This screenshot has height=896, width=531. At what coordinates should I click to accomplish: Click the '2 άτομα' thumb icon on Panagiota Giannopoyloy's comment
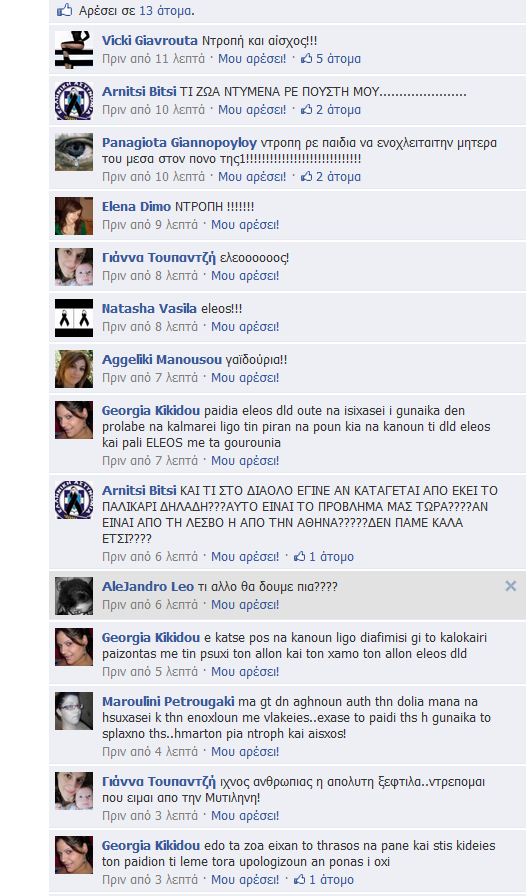307,177
